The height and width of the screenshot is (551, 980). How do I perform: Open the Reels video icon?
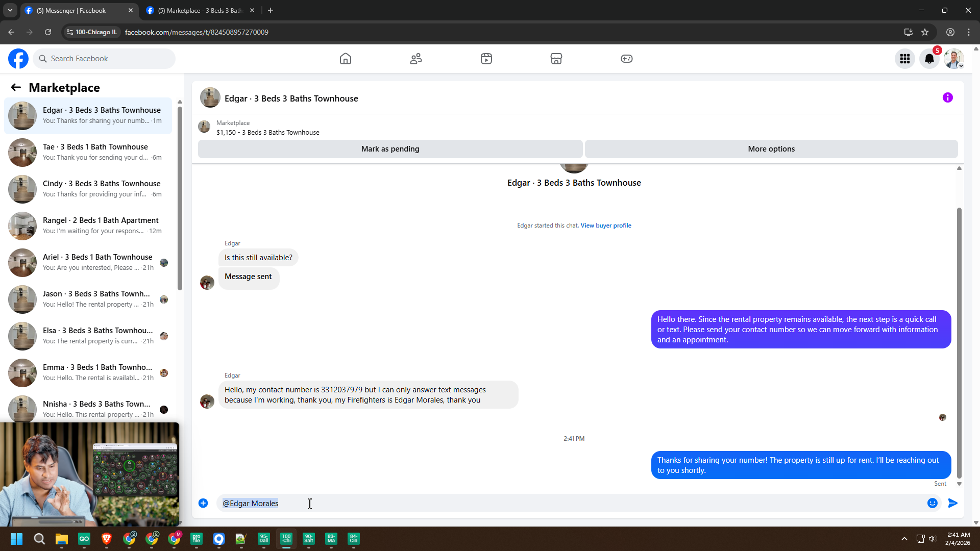[486, 59]
